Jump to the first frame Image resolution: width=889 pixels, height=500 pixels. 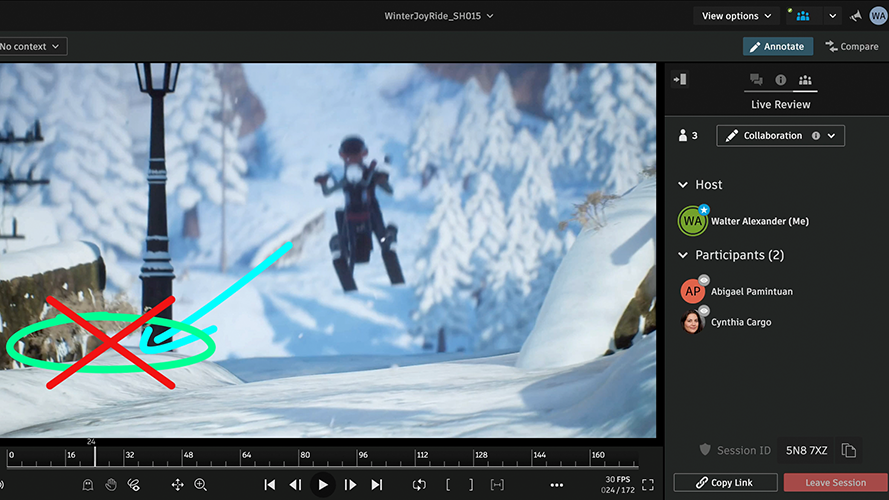(x=270, y=485)
